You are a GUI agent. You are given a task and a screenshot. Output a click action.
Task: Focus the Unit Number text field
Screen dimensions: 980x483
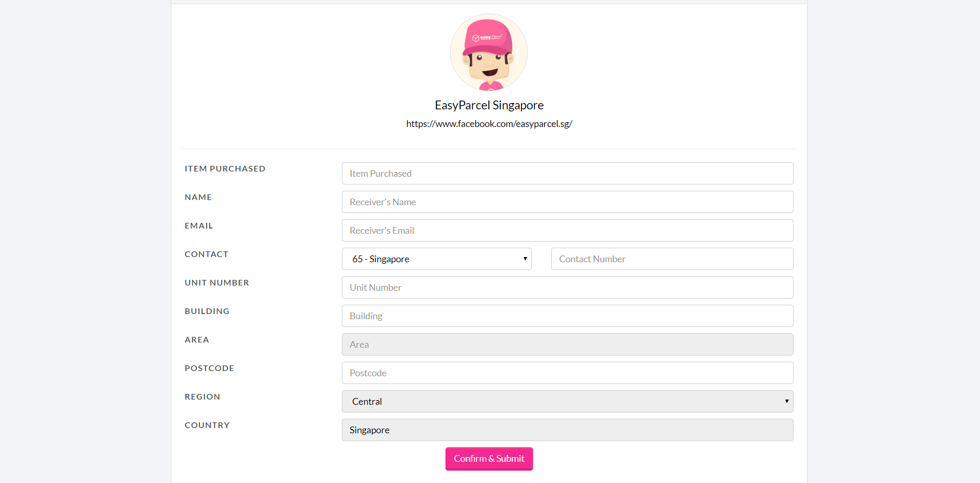pos(567,288)
